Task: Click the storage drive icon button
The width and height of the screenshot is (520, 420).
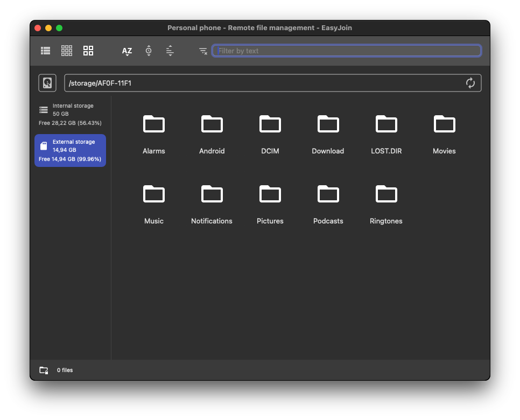Action: (x=47, y=83)
